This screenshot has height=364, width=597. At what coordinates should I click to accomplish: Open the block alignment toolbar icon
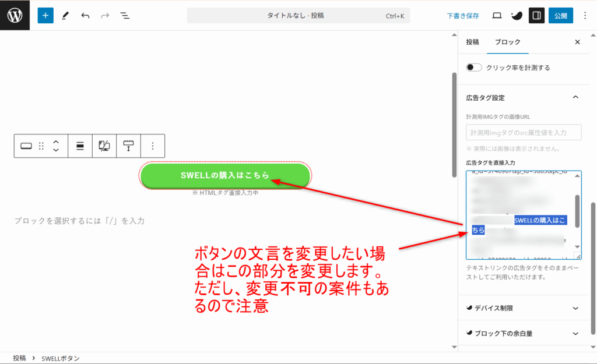[80, 146]
